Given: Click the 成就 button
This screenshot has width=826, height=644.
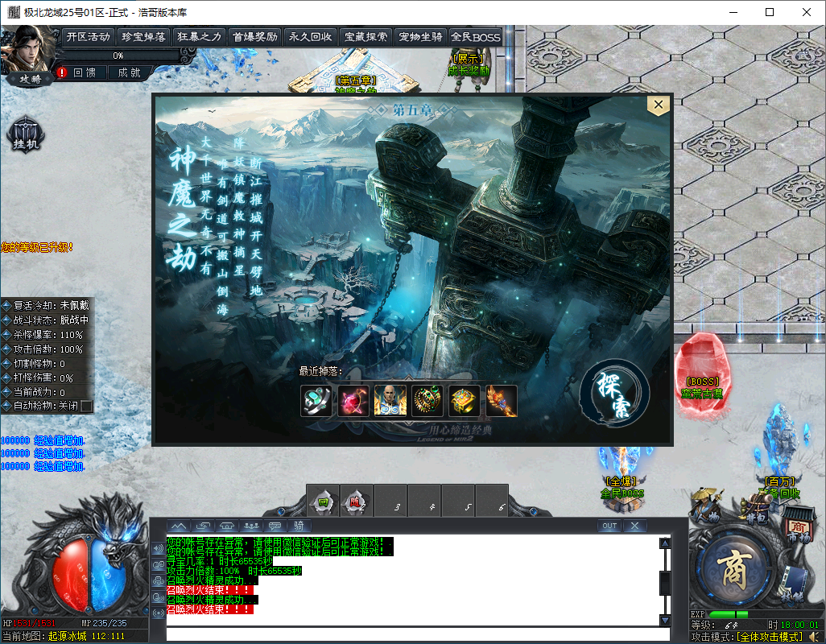Looking at the screenshot, I should (129, 72).
